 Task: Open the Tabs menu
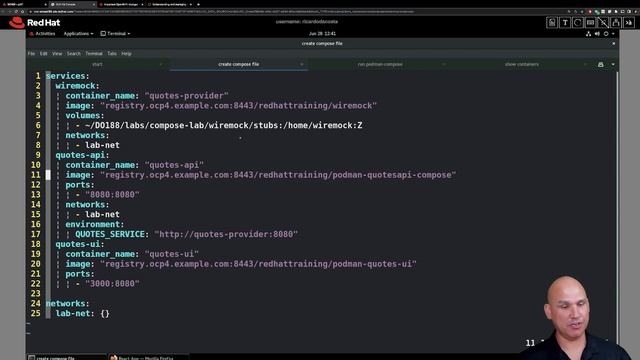point(112,53)
